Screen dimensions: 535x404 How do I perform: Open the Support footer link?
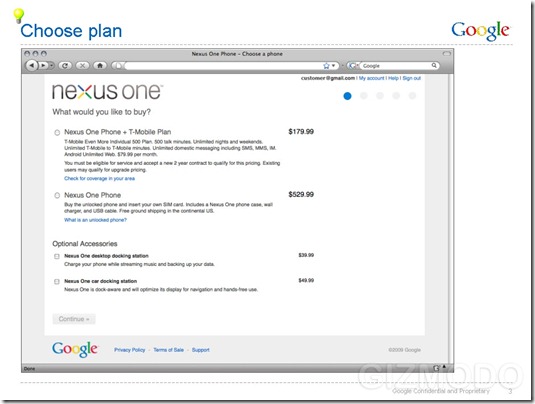(201, 350)
